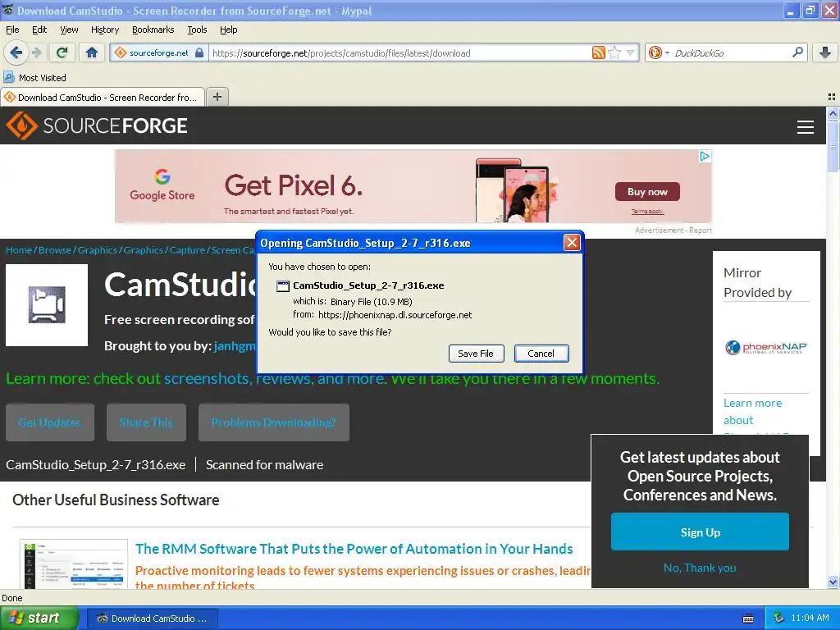This screenshot has height=630, width=840.
Task: Click the first Graphics breadcrumb link
Action: [x=97, y=250]
